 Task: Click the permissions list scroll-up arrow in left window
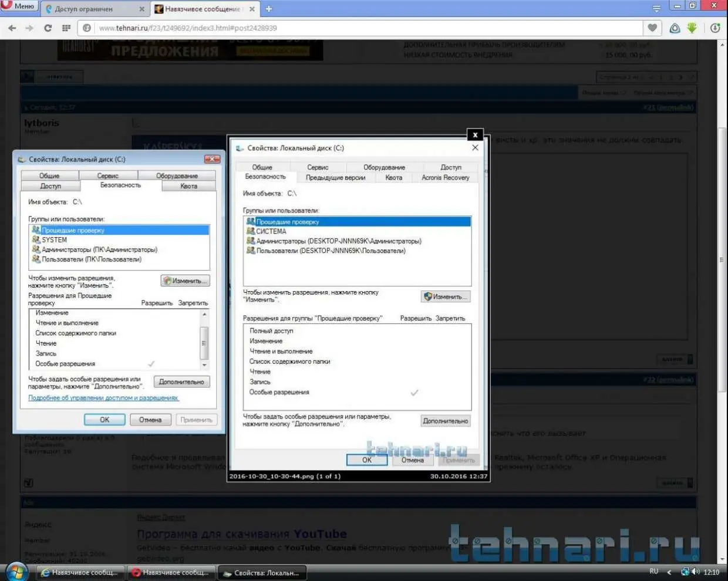click(204, 315)
